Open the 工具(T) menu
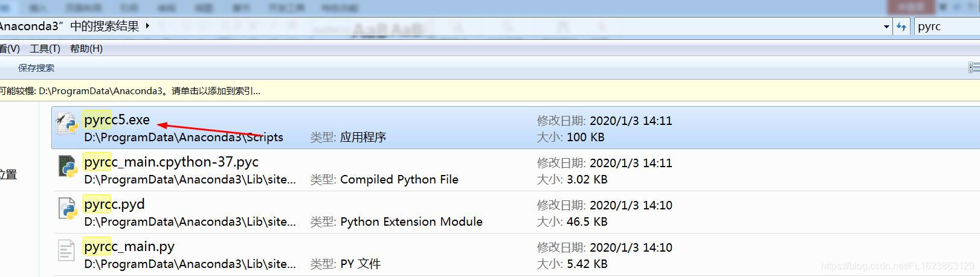The height and width of the screenshot is (277, 980). 45,49
